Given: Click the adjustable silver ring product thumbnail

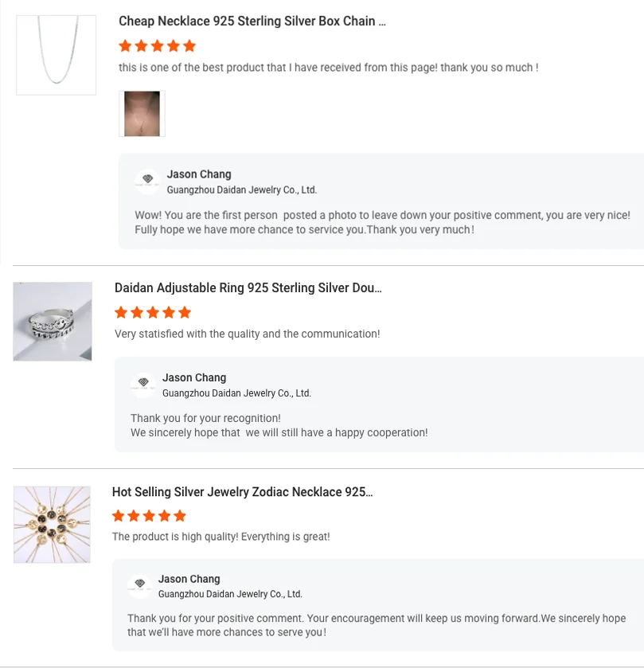Looking at the screenshot, I should point(53,321).
